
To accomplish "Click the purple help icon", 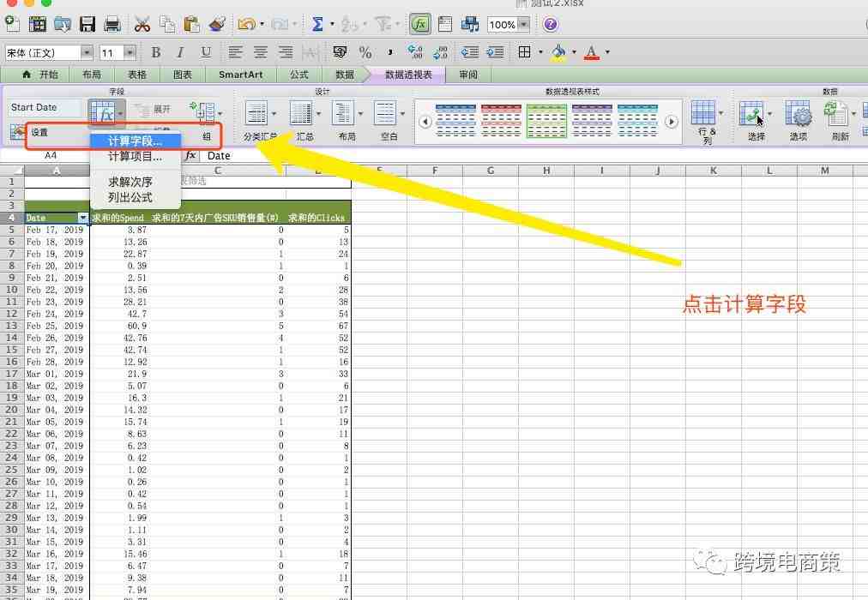I will click(551, 24).
